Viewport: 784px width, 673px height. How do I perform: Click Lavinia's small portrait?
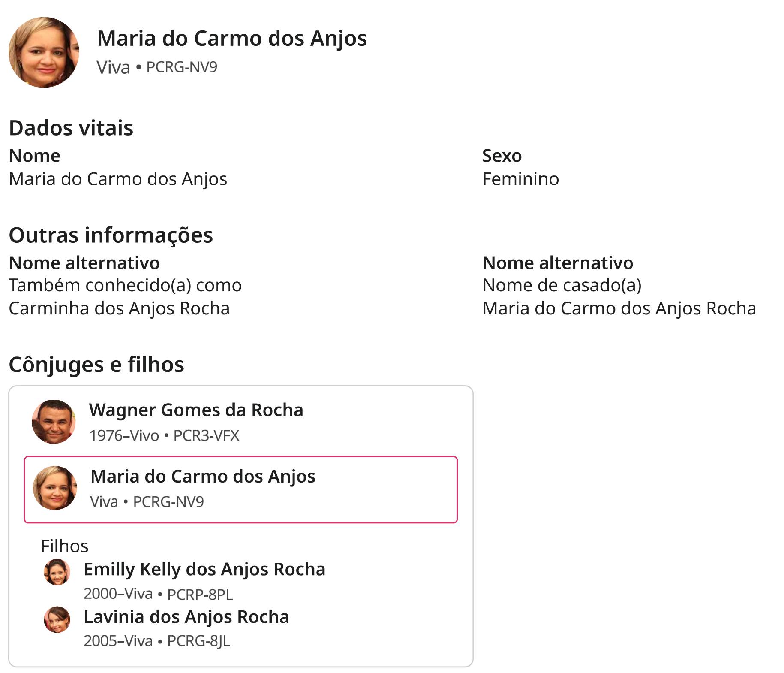(x=57, y=620)
